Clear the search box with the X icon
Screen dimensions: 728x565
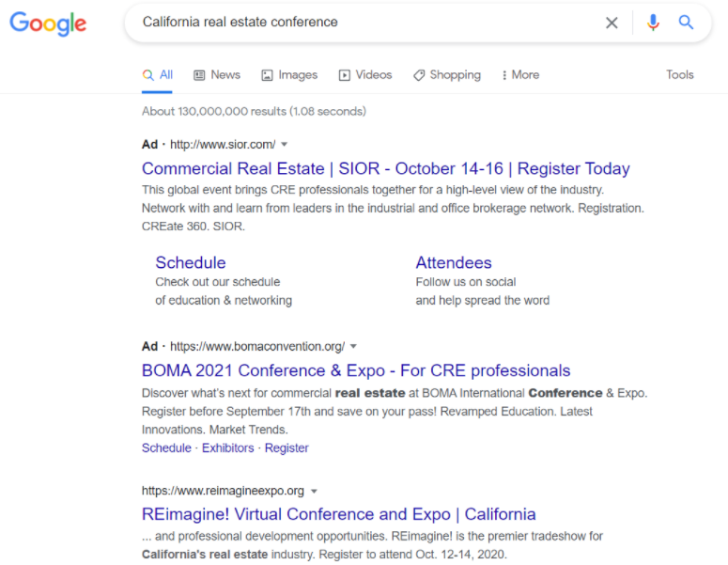point(612,23)
